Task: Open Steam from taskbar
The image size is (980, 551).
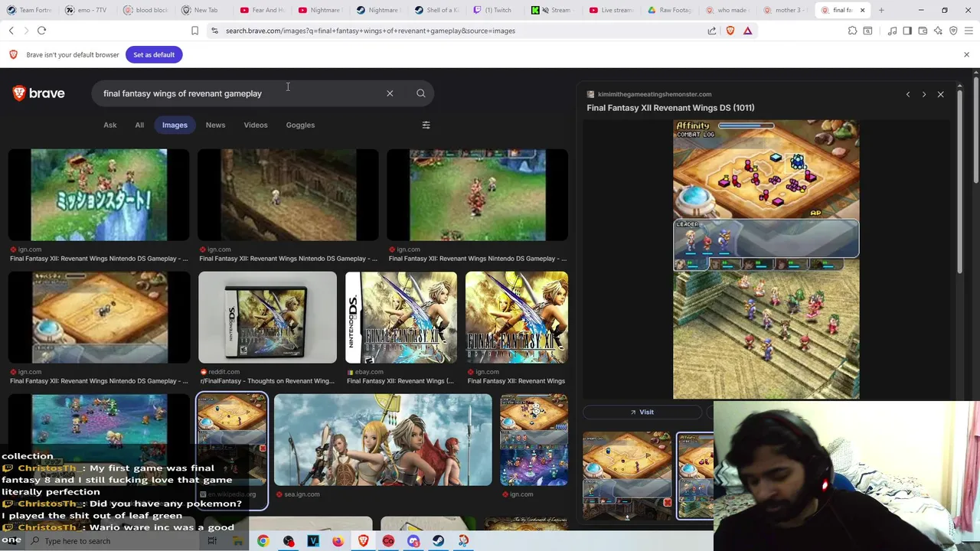Action: (438, 541)
